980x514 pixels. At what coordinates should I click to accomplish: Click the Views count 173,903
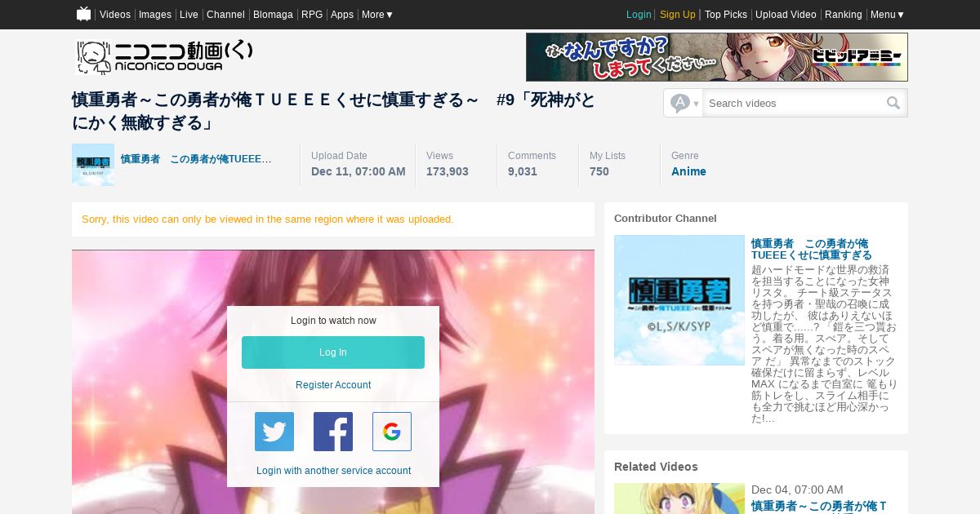pyautogui.click(x=448, y=171)
